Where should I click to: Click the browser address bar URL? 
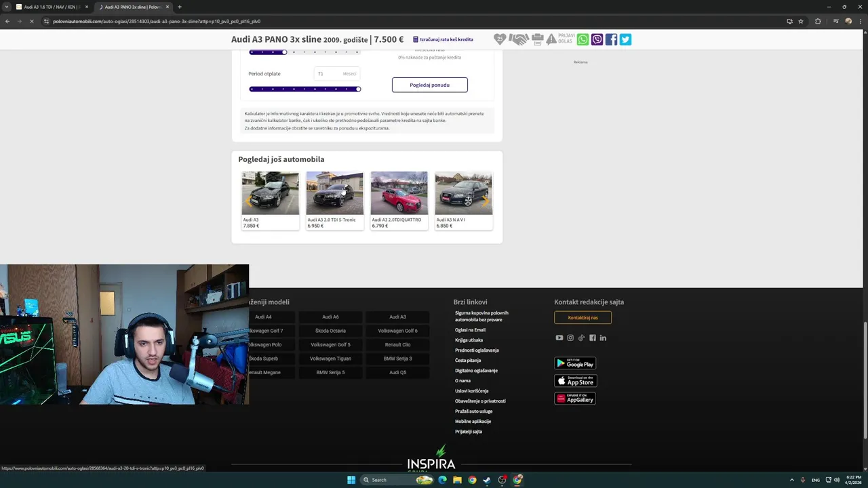tap(157, 21)
